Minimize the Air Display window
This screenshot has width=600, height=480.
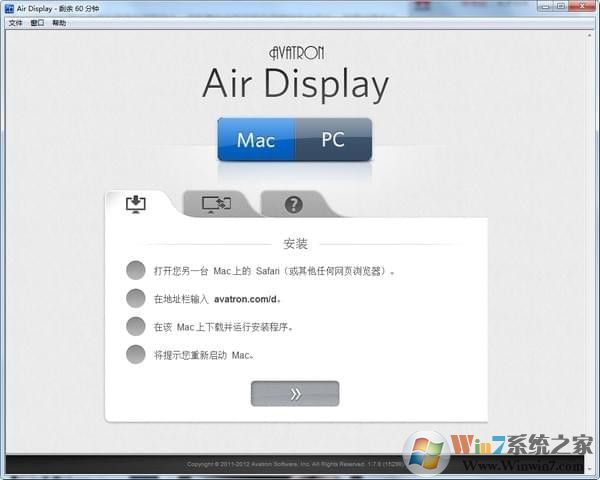(546, 6)
